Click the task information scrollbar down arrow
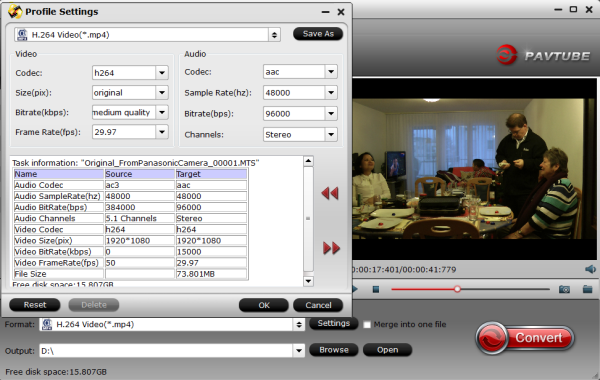 click(308, 282)
